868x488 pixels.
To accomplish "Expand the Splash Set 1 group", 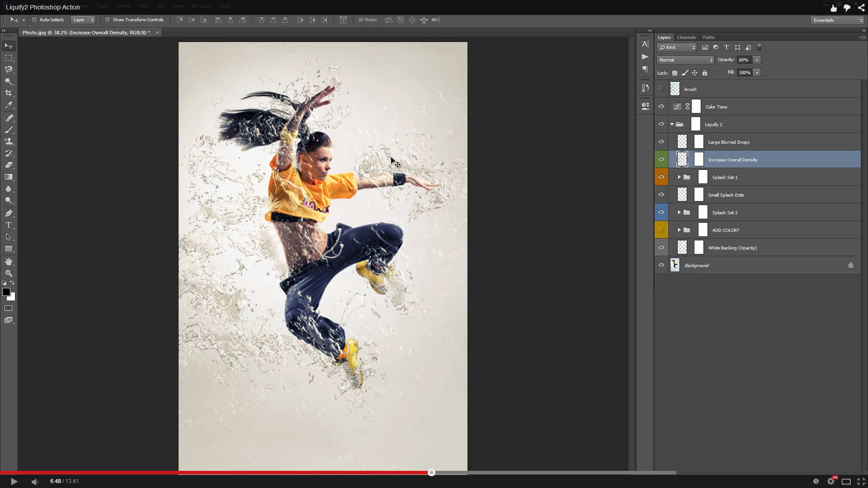I will (679, 177).
